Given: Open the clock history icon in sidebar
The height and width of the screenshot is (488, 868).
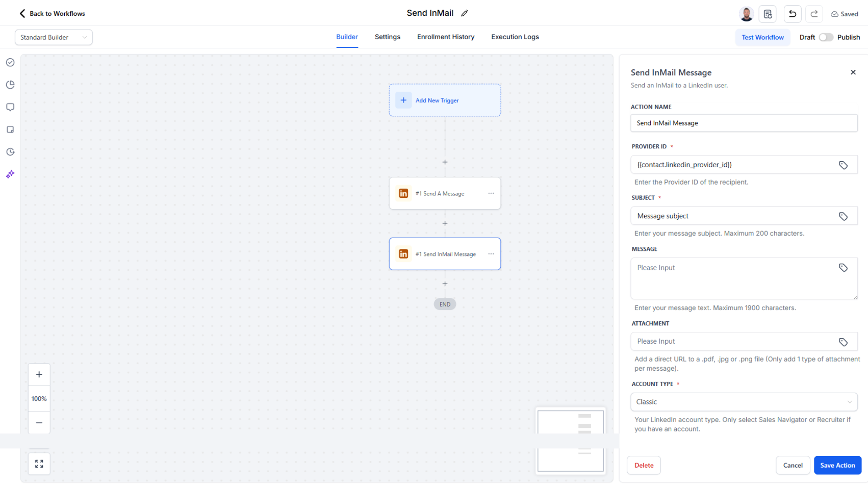Looking at the screenshot, I should pos(10,151).
